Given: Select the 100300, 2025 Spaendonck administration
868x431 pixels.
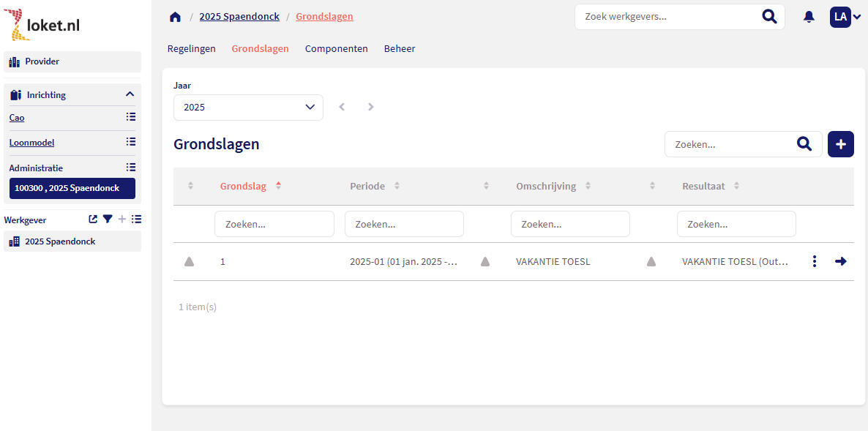Looking at the screenshot, I should pyautogui.click(x=72, y=188).
